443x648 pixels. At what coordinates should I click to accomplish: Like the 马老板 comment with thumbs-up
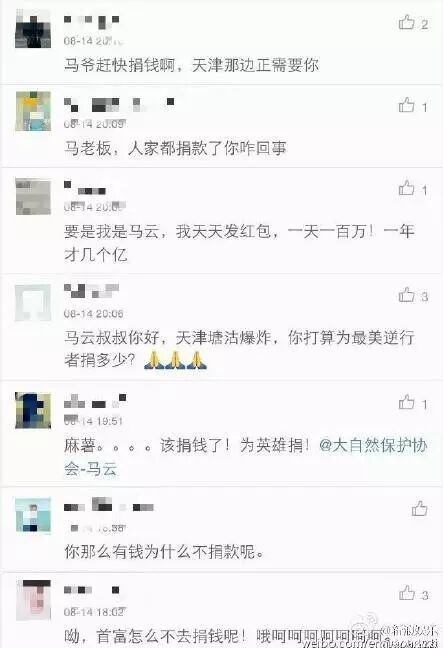click(x=407, y=105)
